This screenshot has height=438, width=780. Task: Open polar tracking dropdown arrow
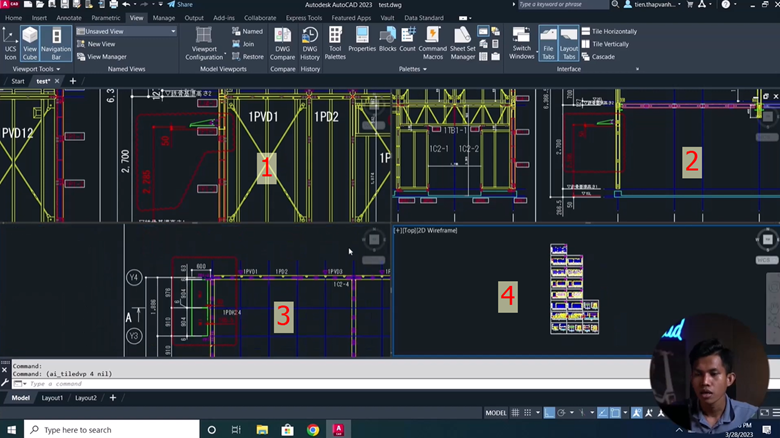tap(572, 413)
